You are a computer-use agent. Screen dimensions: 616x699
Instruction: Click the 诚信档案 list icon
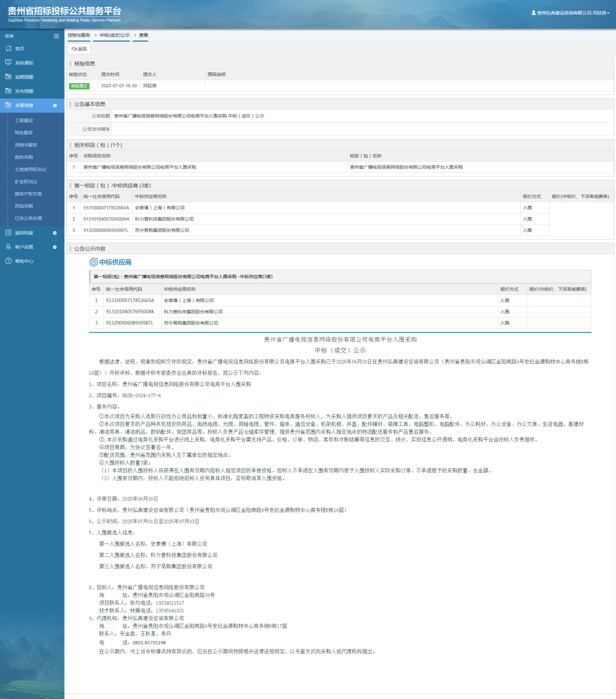tap(8, 232)
